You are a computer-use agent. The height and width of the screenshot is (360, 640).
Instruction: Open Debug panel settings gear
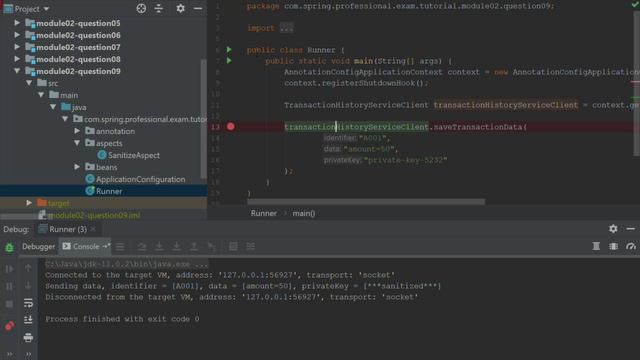(x=613, y=229)
